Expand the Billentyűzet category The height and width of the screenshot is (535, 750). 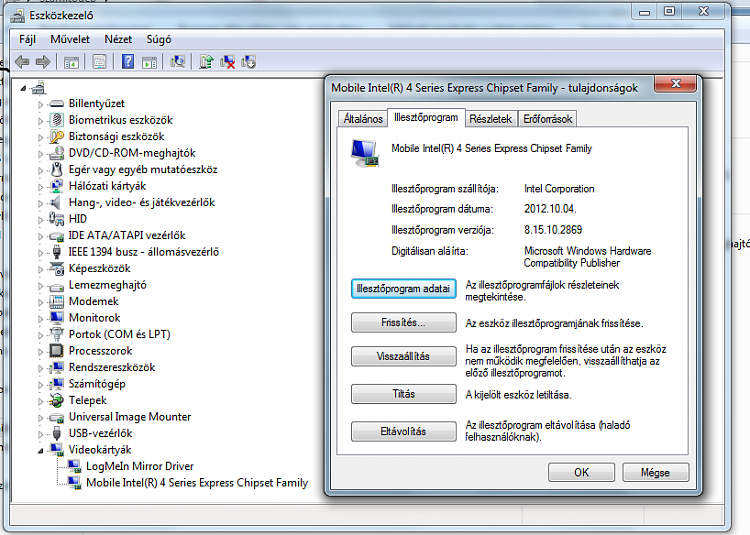(41, 104)
